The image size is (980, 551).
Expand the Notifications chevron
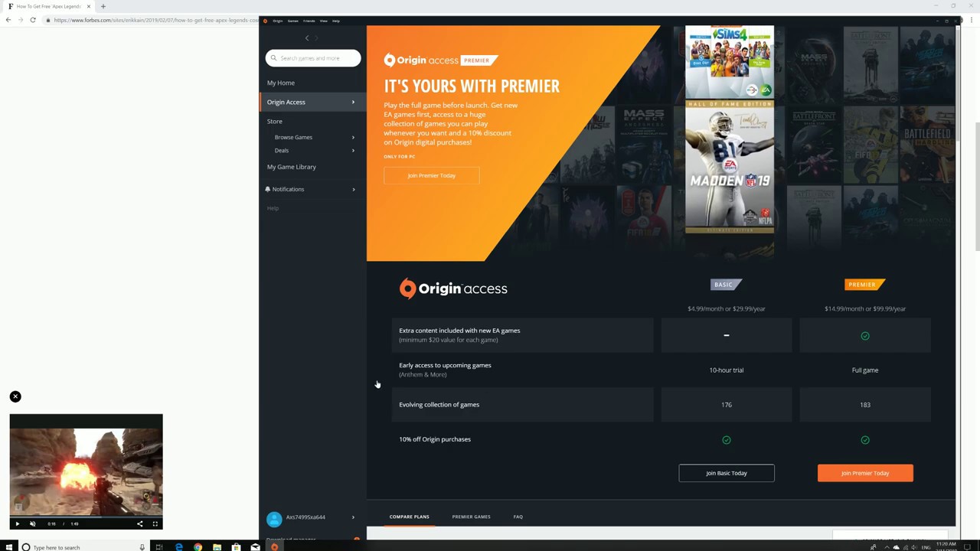pos(353,189)
